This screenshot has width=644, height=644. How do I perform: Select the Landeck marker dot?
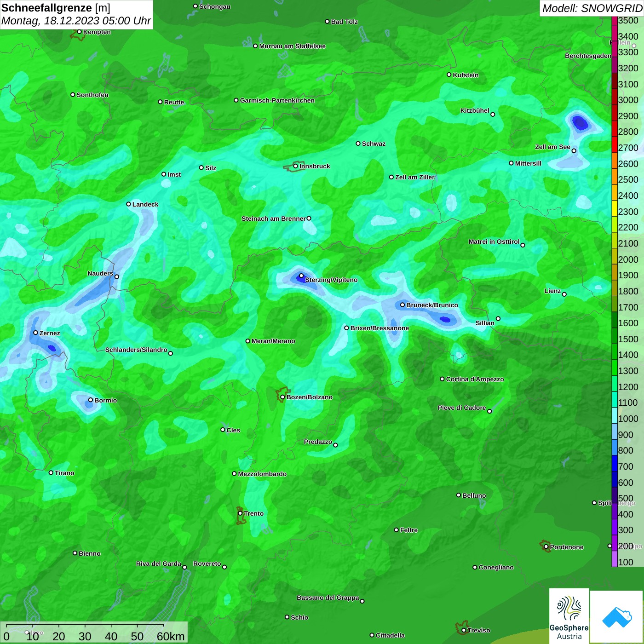[128, 204]
